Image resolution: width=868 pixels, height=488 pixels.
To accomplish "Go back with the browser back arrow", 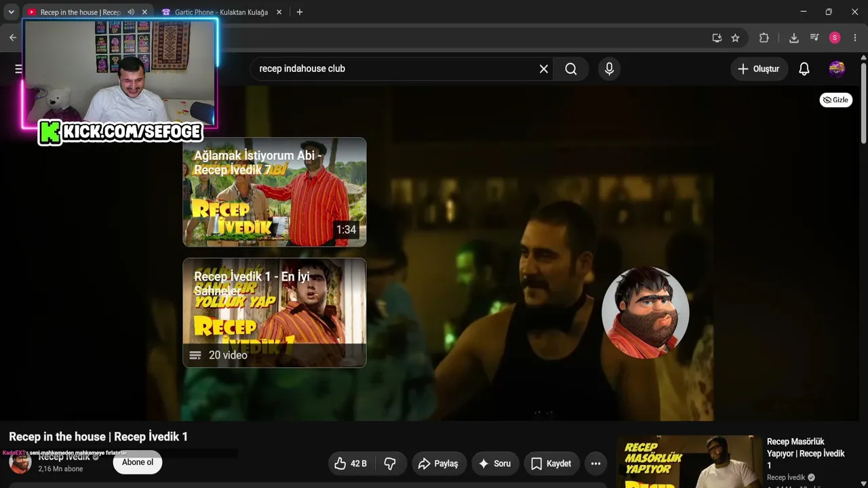I will click(13, 38).
